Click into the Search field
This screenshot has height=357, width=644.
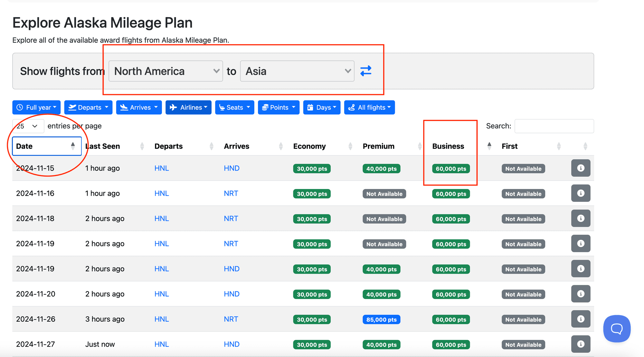coord(554,126)
